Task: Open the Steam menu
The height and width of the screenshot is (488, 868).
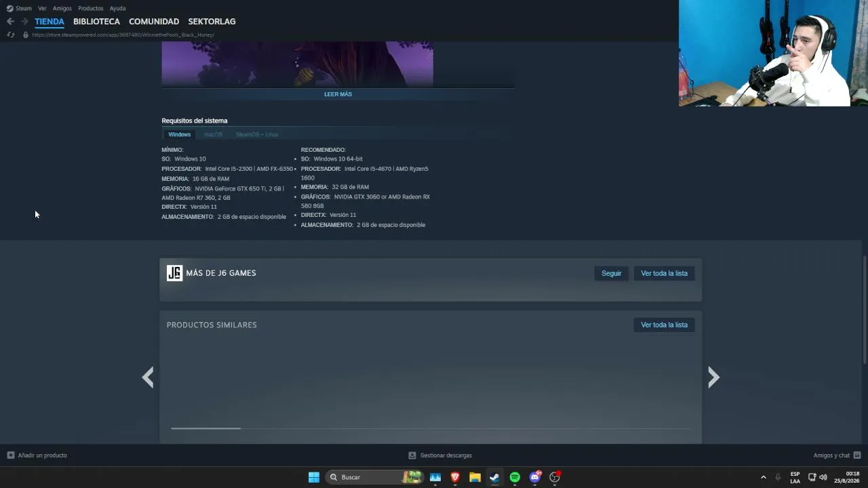Action: click(24, 8)
